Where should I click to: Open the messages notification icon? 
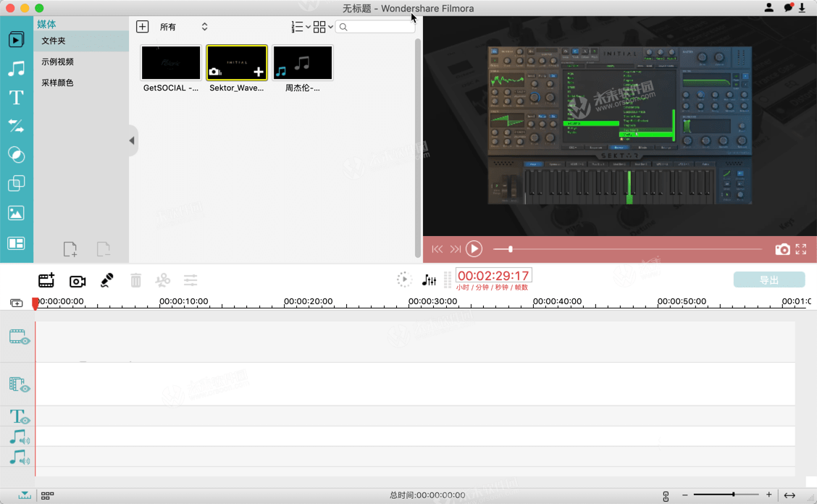coord(788,7)
